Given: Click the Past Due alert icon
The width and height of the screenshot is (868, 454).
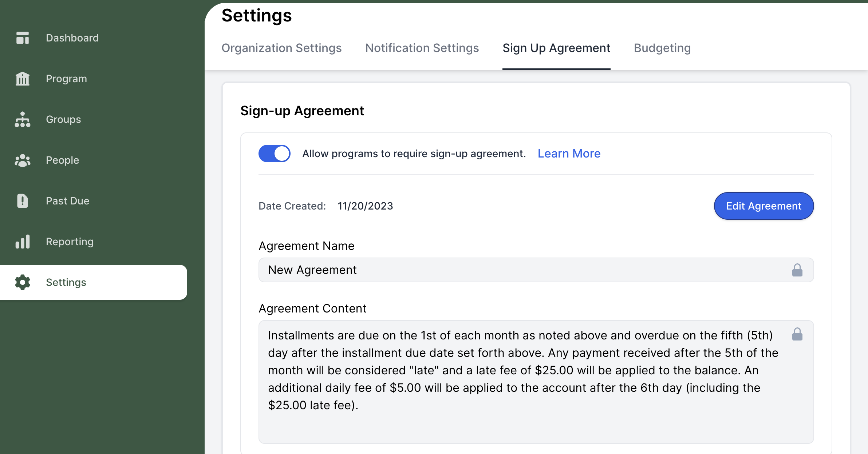Looking at the screenshot, I should coord(23,201).
